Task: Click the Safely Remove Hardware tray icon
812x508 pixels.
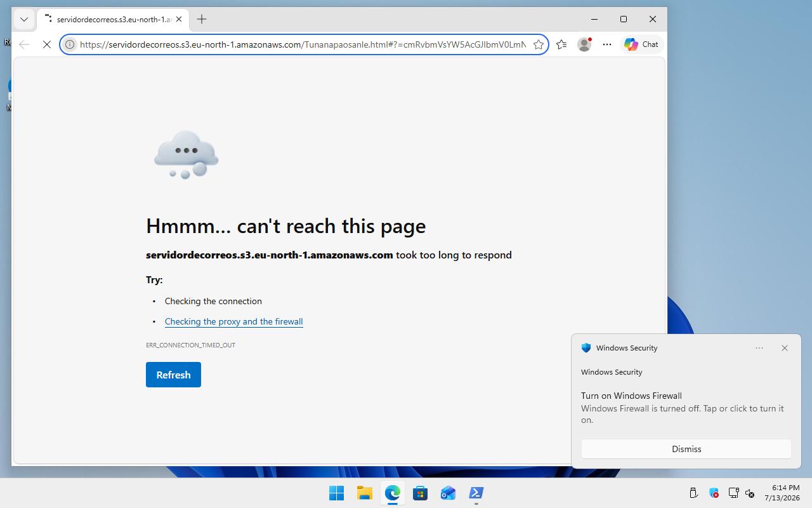Action: click(x=693, y=493)
